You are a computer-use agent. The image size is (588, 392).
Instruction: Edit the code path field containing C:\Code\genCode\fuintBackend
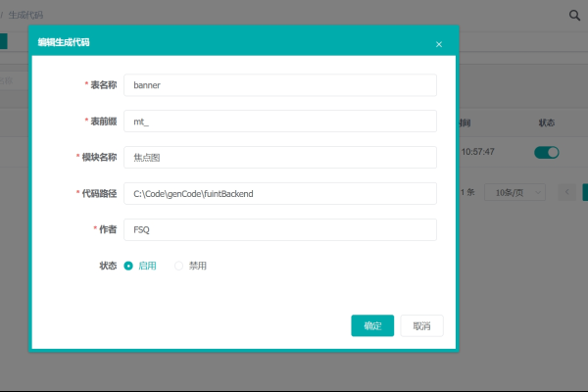(x=280, y=194)
